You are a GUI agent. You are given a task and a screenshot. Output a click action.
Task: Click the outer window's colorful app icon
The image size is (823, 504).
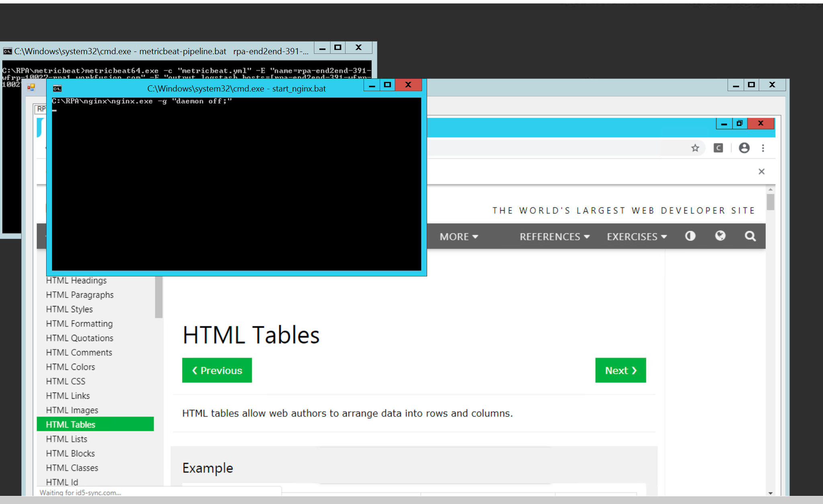pos(31,87)
